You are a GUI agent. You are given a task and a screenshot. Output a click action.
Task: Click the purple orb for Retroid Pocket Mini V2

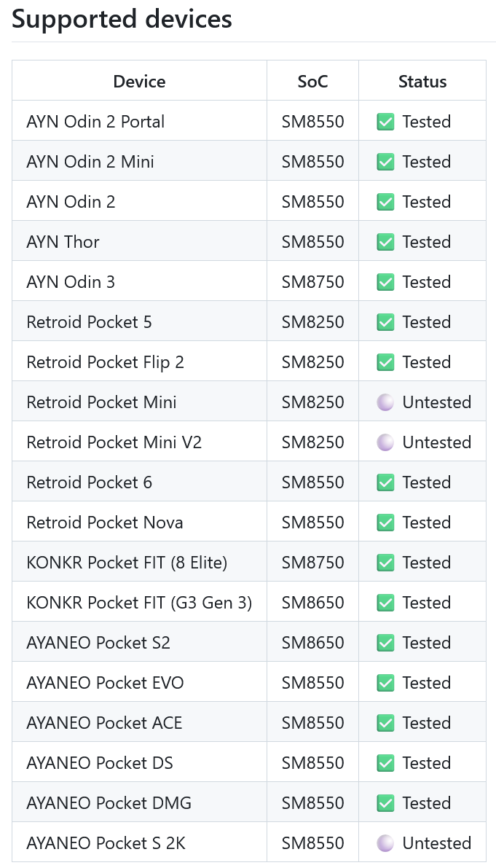385,442
